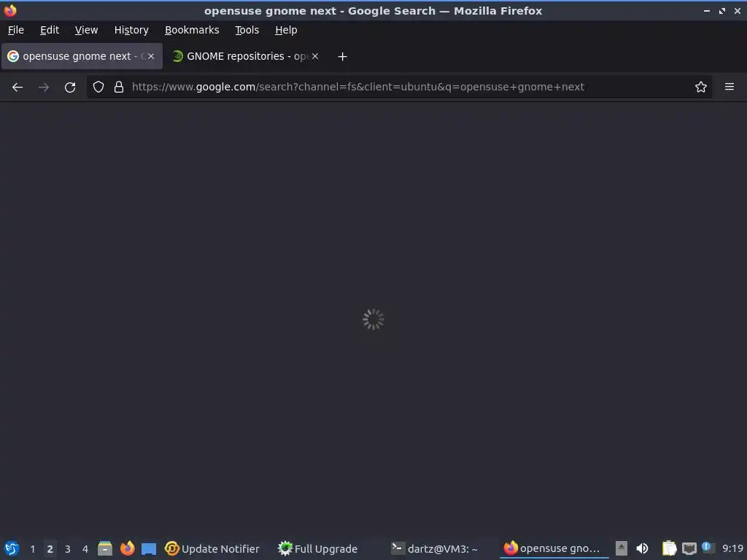The height and width of the screenshot is (560, 747).
Task: Open the File menu
Action: point(16,30)
